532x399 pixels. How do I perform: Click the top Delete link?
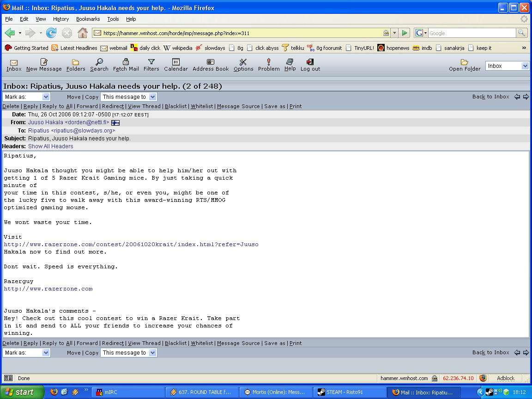click(11, 106)
